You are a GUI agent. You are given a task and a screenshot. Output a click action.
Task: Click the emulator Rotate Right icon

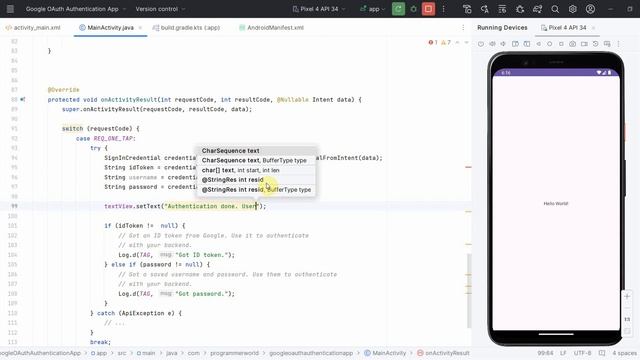[527, 44]
